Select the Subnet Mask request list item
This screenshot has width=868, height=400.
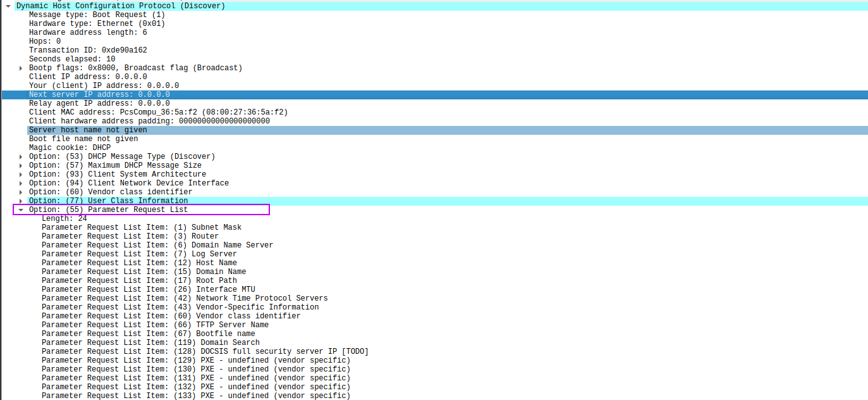[142, 227]
